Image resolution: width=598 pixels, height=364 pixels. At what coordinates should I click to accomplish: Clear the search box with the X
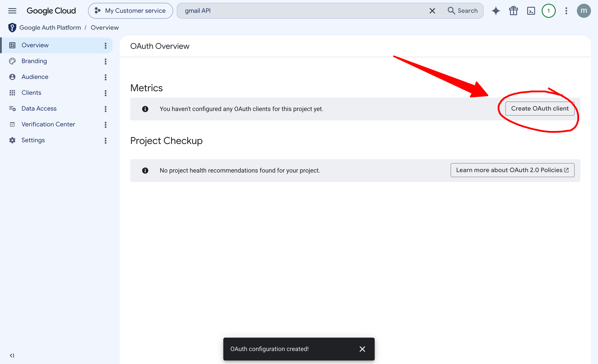[432, 11]
